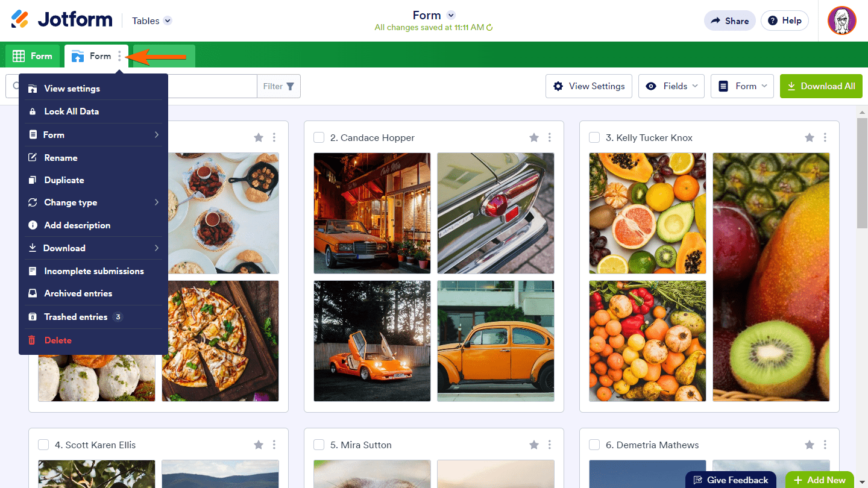The image size is (868, 488).
Task: Open Archived entries from the menu
Action: point(93,293)
